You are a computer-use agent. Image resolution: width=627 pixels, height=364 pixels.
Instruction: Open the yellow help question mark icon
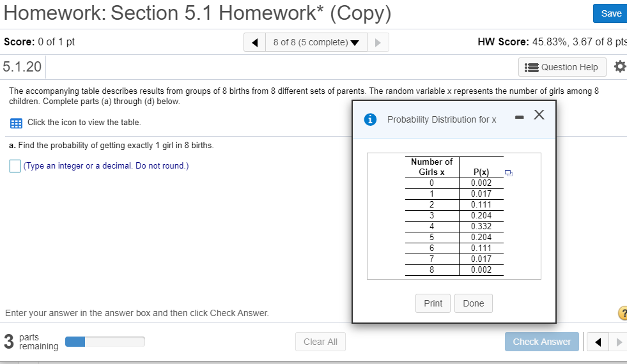[623, 313]
